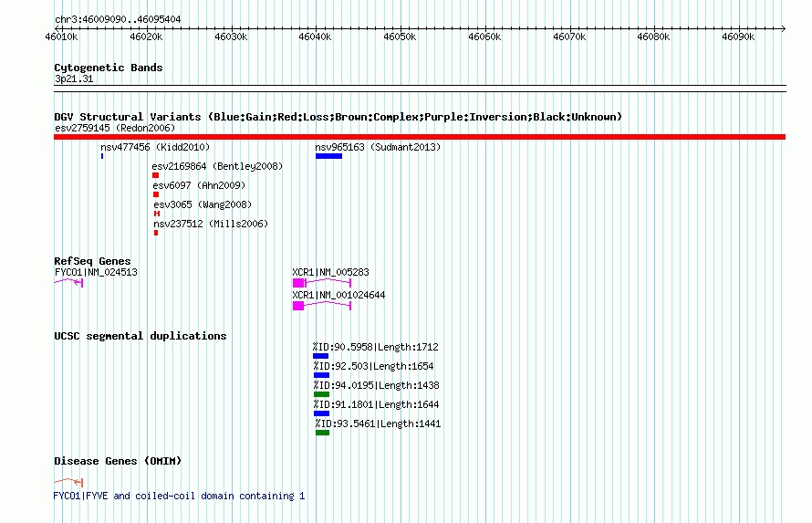
Task: Select red marker under esv6097
Action: 156,194
